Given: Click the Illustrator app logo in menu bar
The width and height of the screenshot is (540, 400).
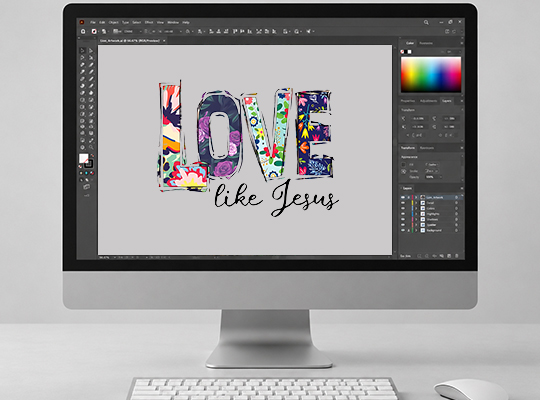Looking at the screenshot, I should (82, 22).
